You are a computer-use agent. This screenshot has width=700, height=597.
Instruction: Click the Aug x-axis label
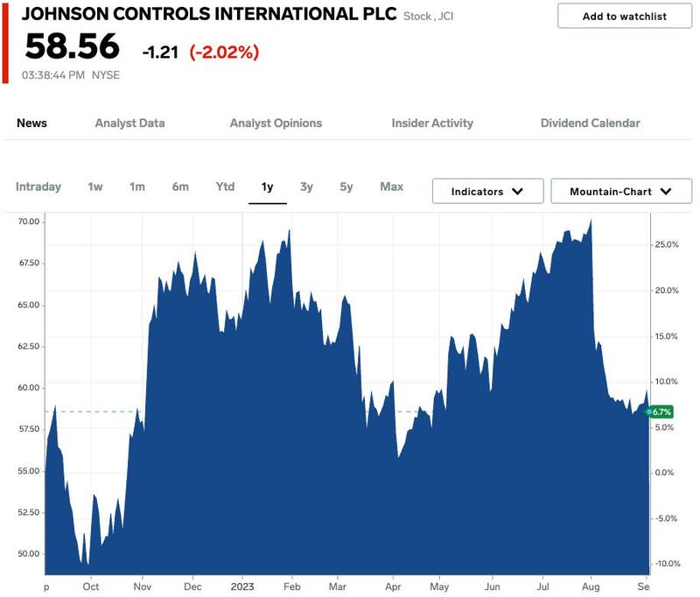click(x=591, y=586)
